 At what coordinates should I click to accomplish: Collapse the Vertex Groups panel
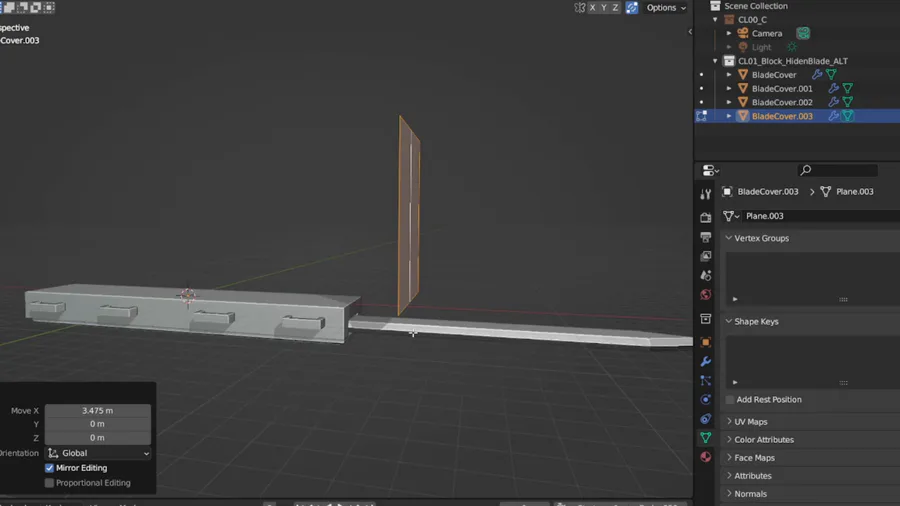pos(729,238)
